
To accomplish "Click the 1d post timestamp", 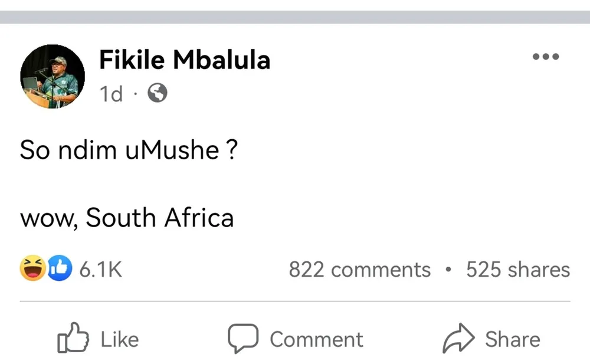I will click(111, 93).
